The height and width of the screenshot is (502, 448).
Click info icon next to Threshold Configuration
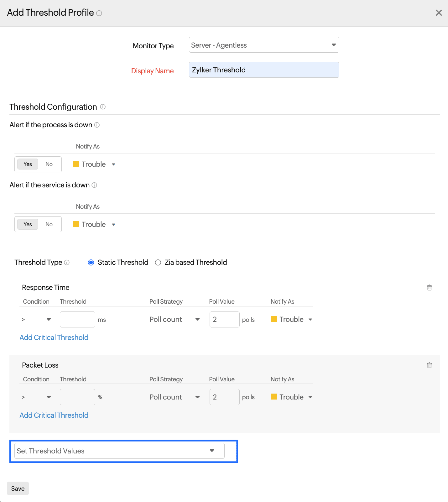(103, 107)
